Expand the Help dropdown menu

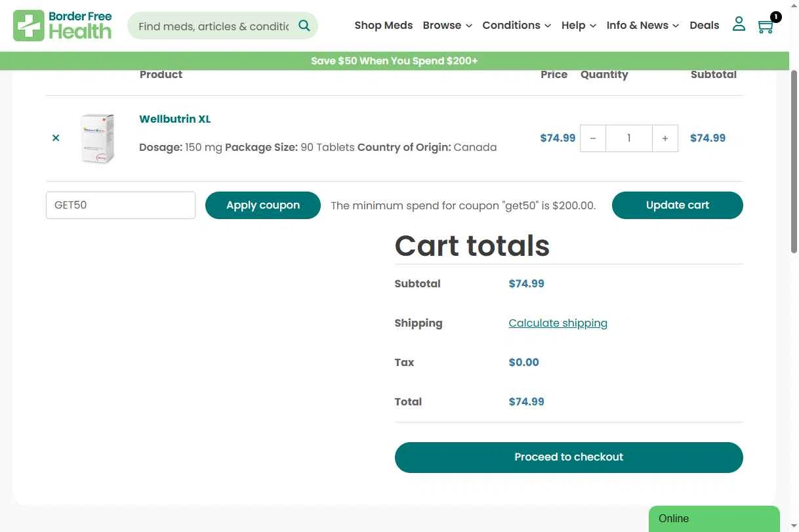point(579,26)
